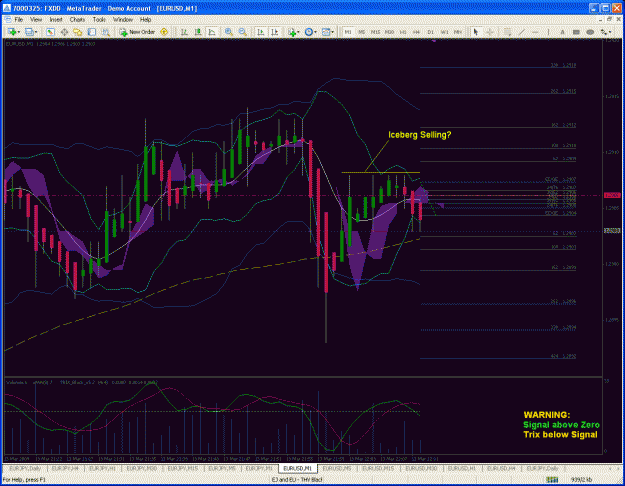Switch chart to candlesticks

(x=198, y=32)
